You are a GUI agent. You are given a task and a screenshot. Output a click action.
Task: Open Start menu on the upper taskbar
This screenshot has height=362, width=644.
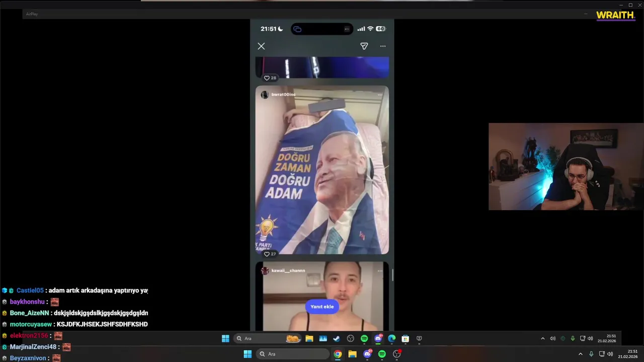click(x=225, y=338)
